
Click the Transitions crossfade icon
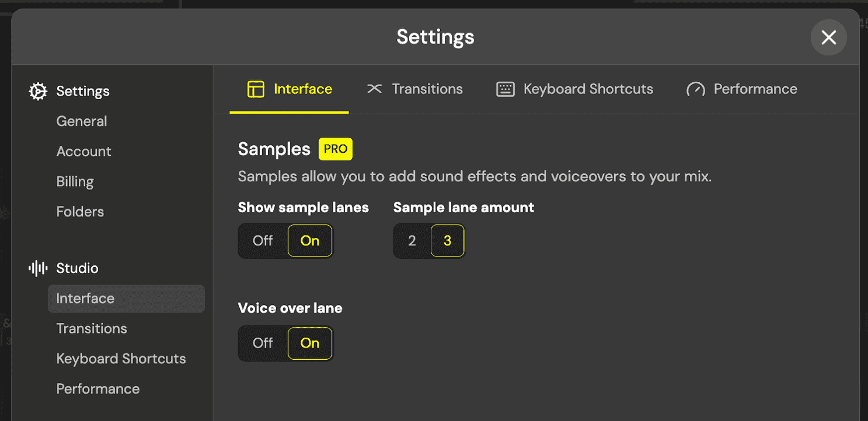point(374,89)
